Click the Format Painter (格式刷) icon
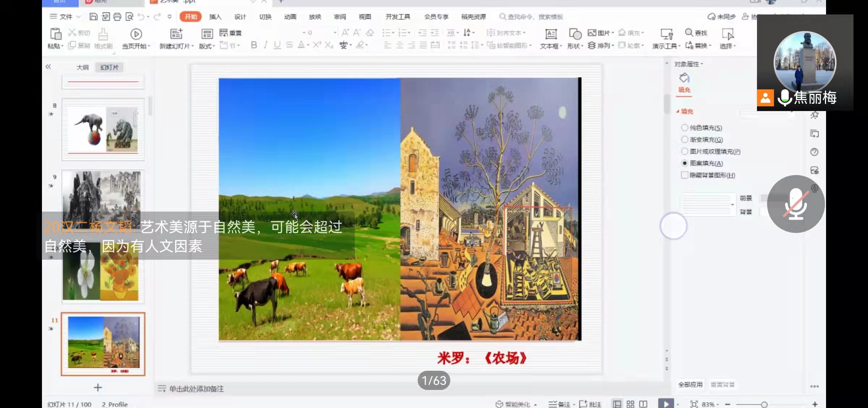The image size is (868, 408). (103, 34)
